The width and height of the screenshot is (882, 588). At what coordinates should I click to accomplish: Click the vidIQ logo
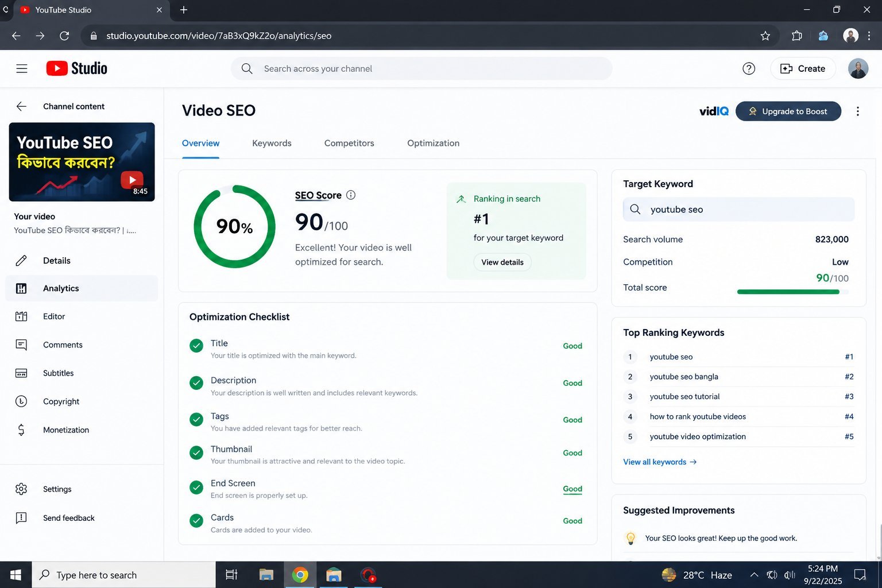pyautogui.click(x=714, y=111)
